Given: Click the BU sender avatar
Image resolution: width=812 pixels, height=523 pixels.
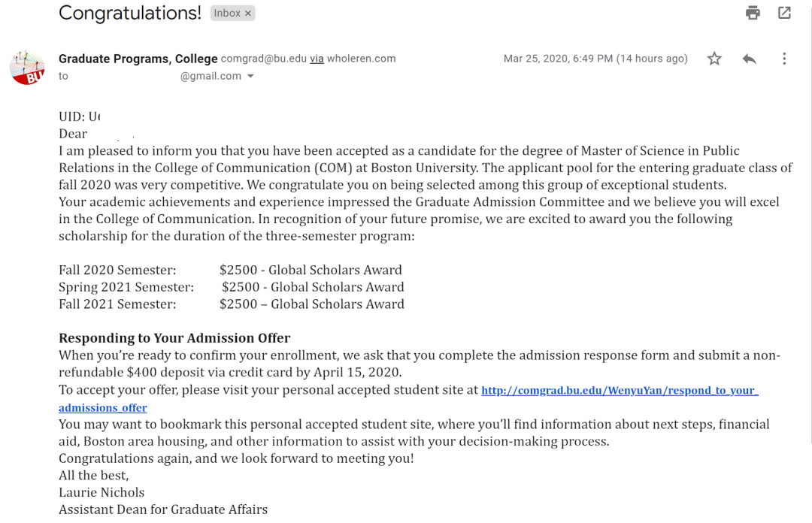Looking at the screenshot, I should coord(27,68).
